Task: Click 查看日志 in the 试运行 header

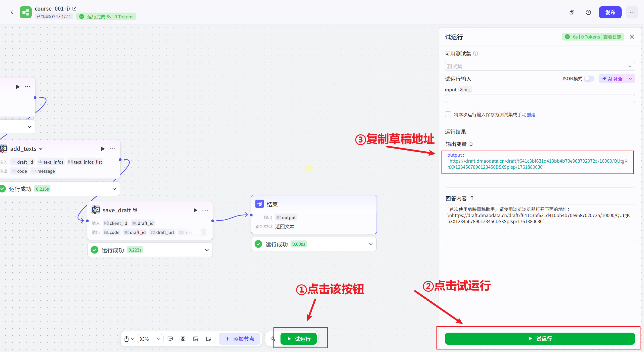Action: (x=613, y=37)
